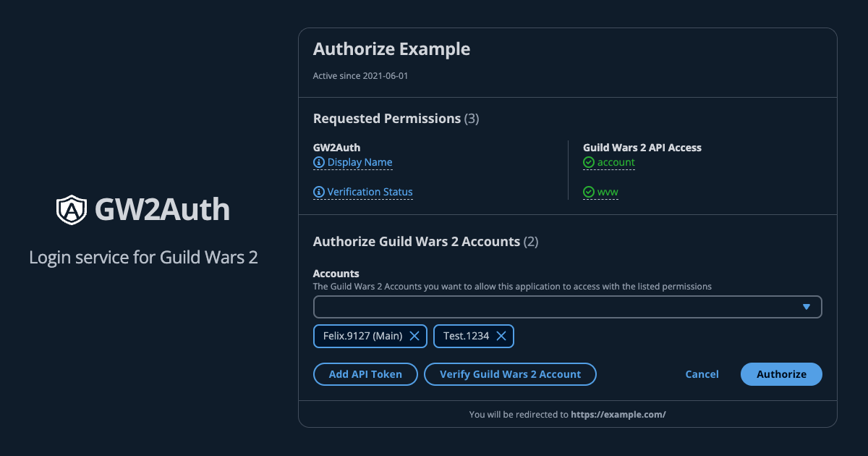The width and height of the screenshot is (868, 456).
Task: Click the GW2Auth shield logo icon
Action: point(72,210)
